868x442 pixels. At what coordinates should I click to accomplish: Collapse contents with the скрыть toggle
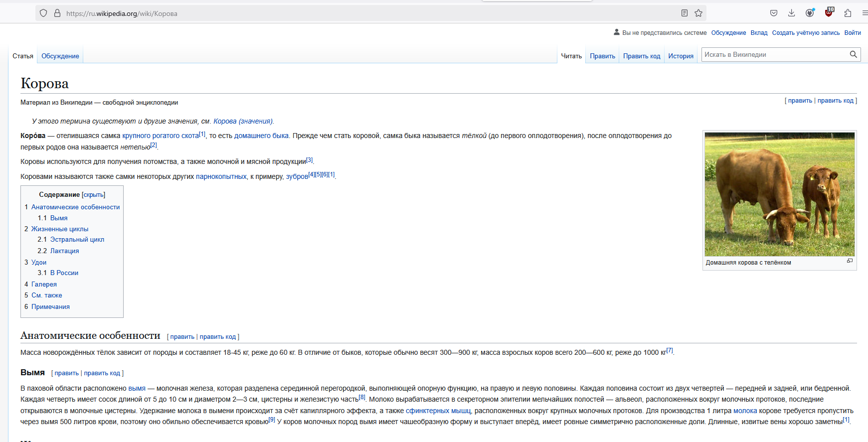pos(94,195)
